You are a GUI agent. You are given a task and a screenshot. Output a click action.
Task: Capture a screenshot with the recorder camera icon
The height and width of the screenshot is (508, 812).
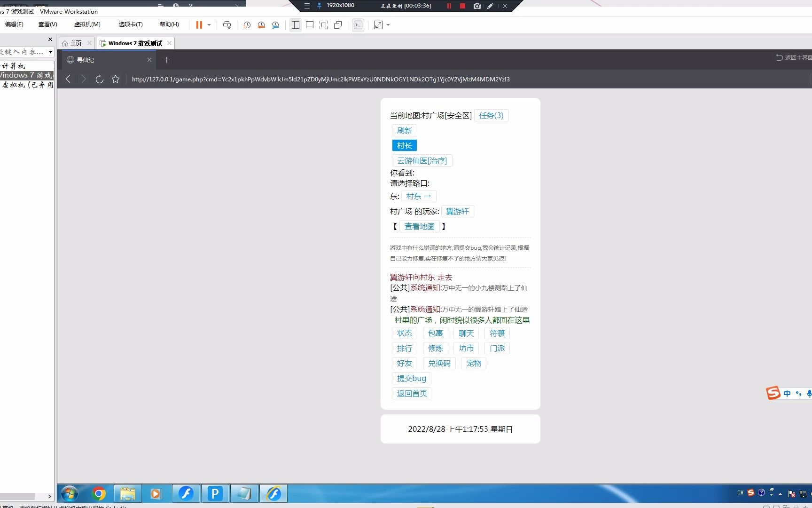pos(477,6)
